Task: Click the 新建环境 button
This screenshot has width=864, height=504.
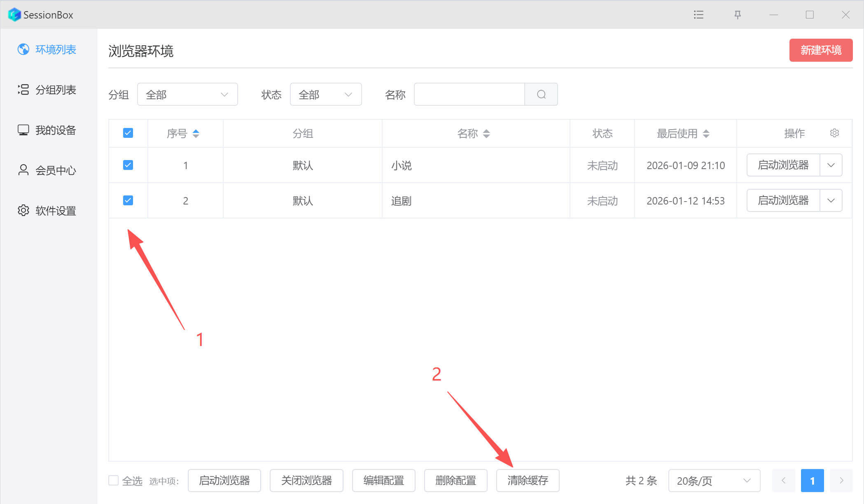Action: pos(820,50)
